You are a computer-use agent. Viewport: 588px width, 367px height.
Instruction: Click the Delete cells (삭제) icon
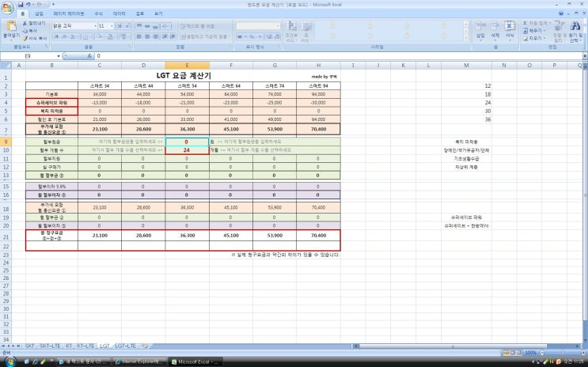pos(495,26)
